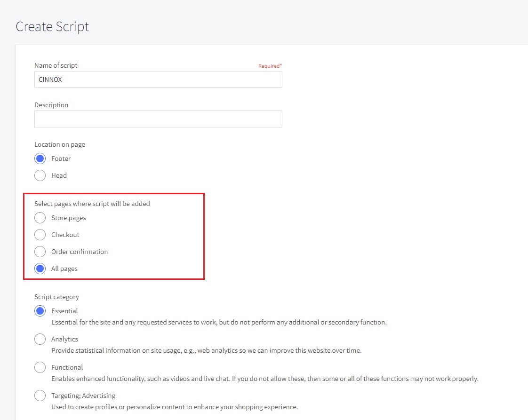Viewport: 528px width, 420px height.
Task: Click the Create Script page heading
Action: pyautogui.click(x=52, y=26)
